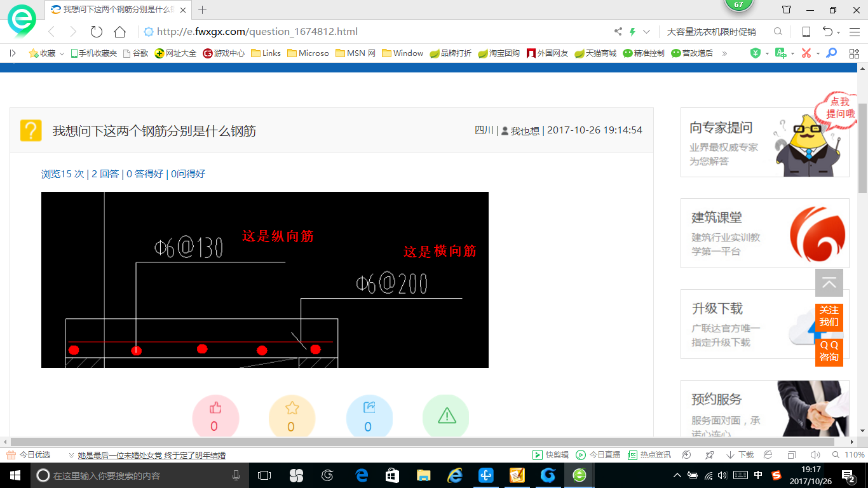The width and height of the screenshot is (868, 488).
Task: Click the skin shirt icon in the title bar
Action: click(787, 10)
